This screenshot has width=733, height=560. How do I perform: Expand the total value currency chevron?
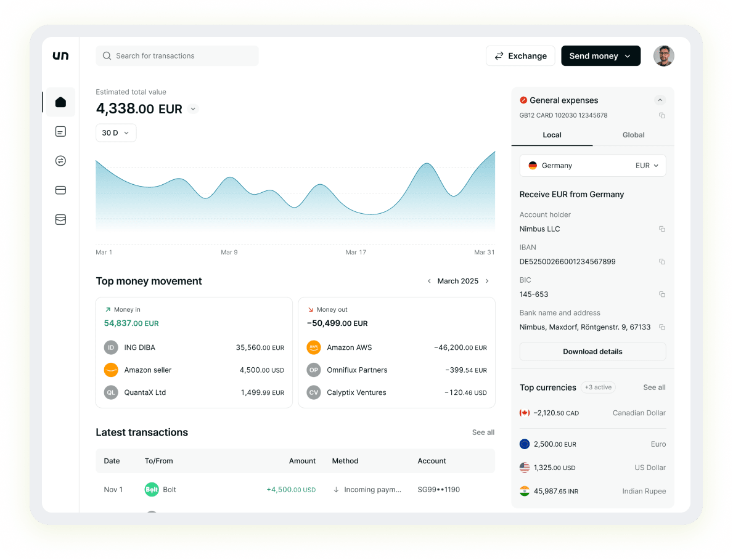[193, 109]
